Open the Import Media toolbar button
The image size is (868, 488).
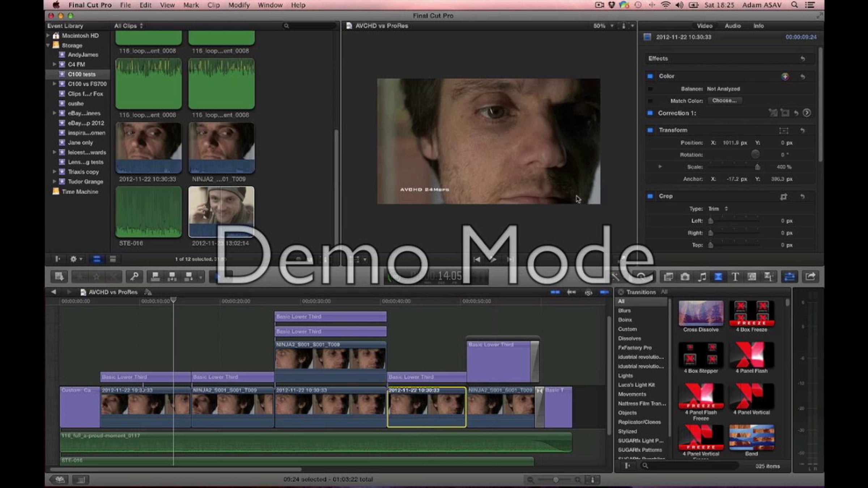[59, 277]
